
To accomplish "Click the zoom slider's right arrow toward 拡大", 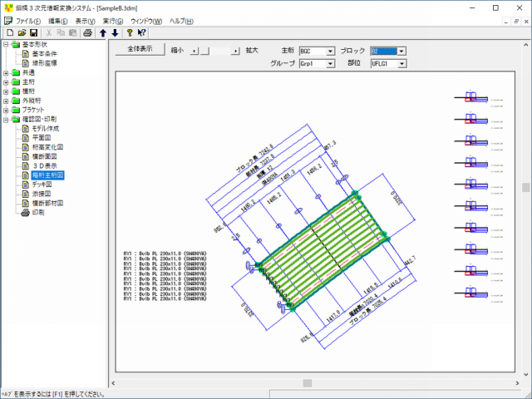I will [x=236, y=51].
